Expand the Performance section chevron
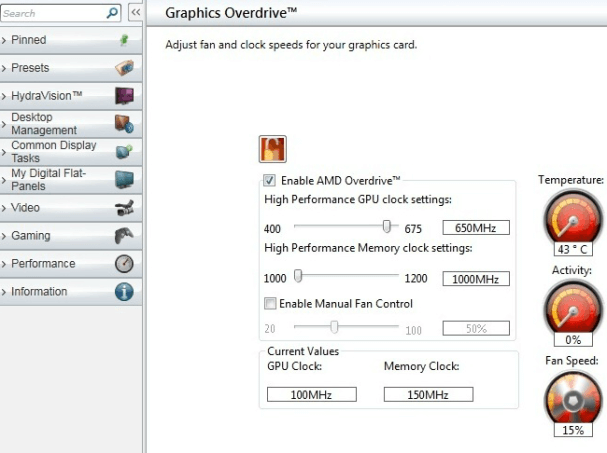The height and width of the screenshot is (453, 607). 4,264
